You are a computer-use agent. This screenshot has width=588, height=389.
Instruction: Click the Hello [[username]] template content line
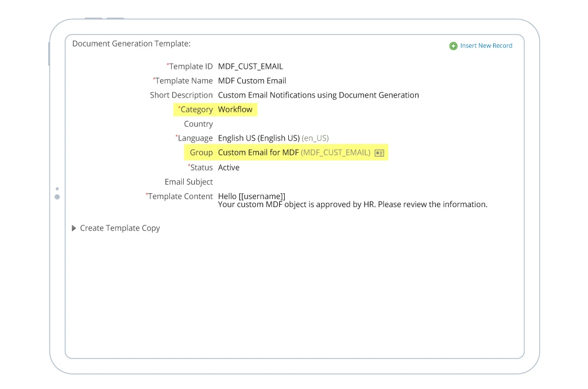click(252, 196)
